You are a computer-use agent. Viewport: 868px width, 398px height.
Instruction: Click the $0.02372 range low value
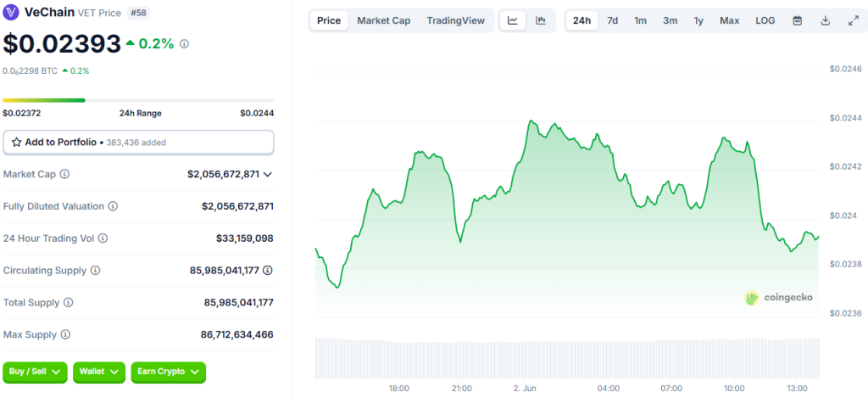[x=21, y=113]
